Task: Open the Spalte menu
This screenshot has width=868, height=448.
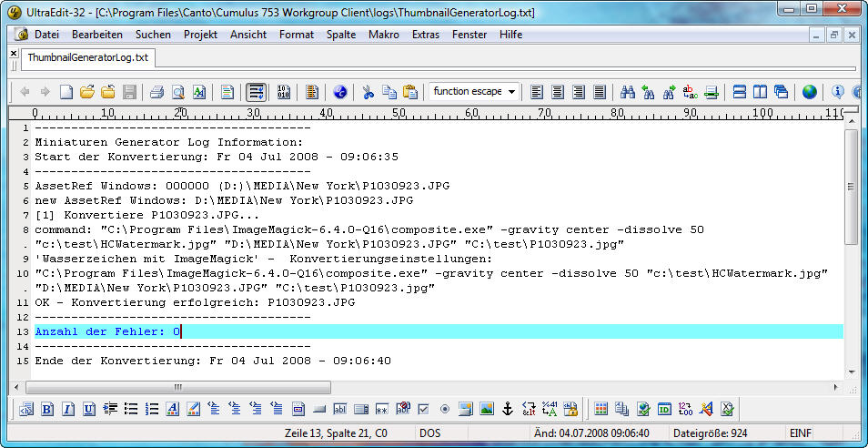Action: [x=341, y=35]
